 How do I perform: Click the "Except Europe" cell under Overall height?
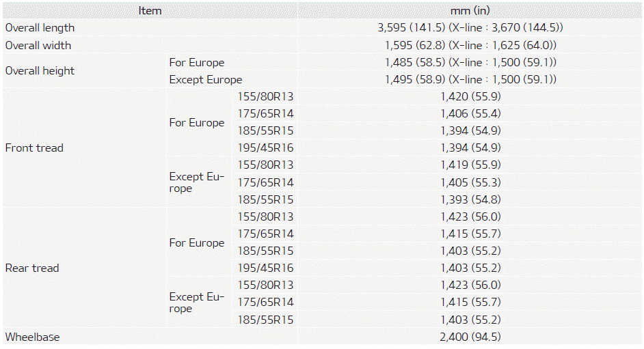[206, 80]
